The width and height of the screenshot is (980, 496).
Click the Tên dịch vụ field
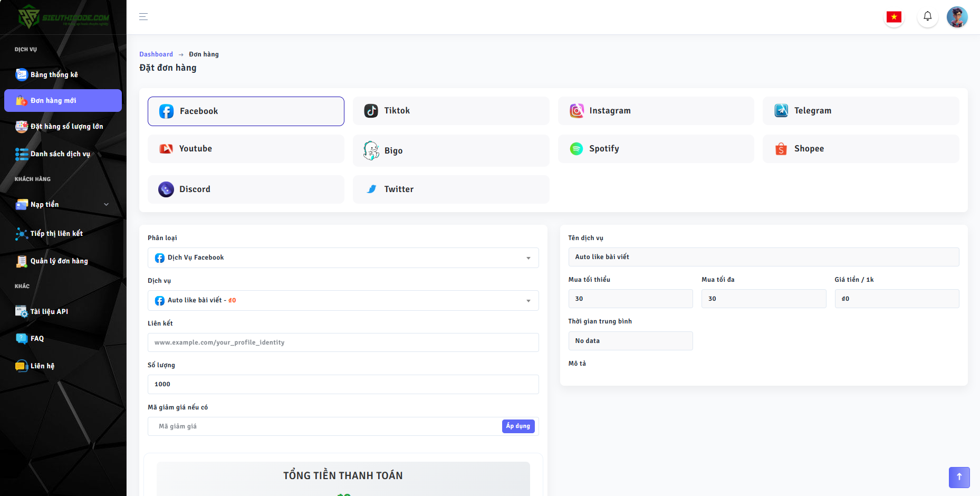764,257
